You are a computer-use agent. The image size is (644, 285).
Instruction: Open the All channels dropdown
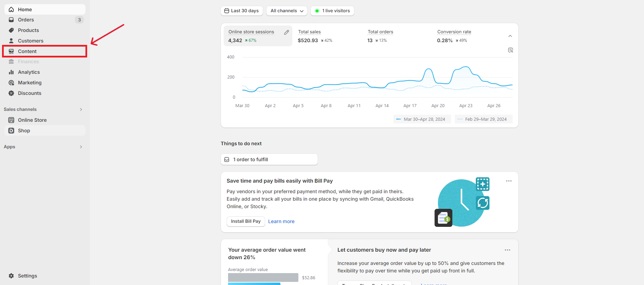click(x=287, y=11)
